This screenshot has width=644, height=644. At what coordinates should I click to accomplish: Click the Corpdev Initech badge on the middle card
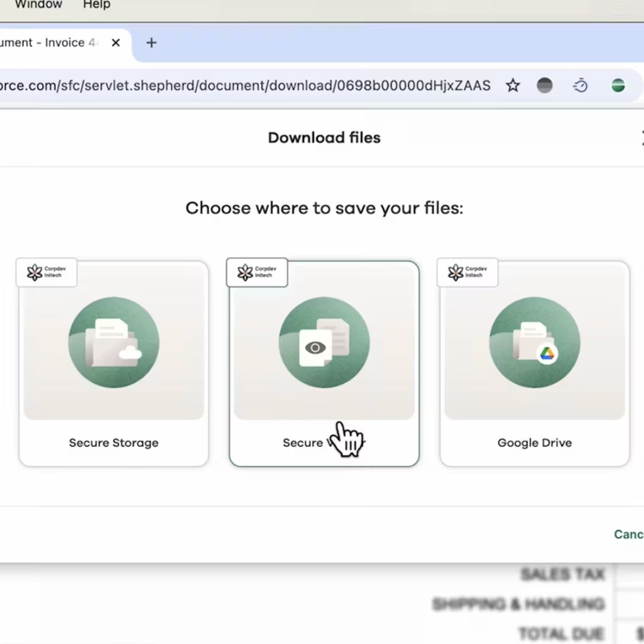click(x=257, y=272)
